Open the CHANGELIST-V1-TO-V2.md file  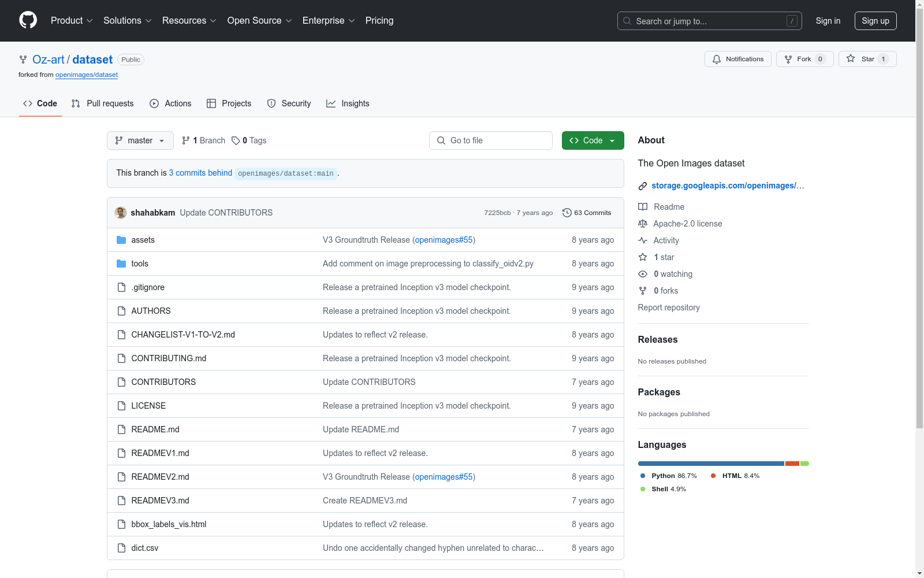click(183, 335)
